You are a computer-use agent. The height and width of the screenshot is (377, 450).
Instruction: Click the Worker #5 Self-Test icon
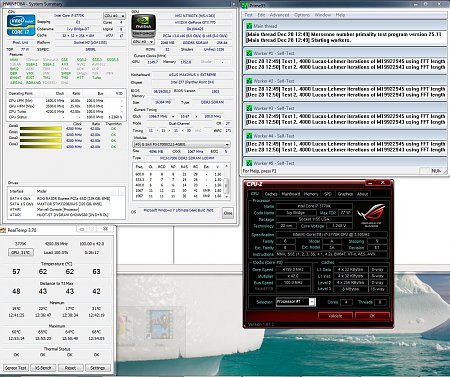[249, 163]
